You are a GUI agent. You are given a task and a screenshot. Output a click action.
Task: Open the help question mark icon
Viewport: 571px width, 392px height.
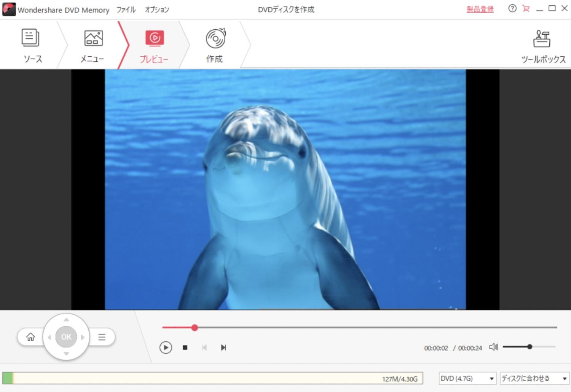pos(512,8)
